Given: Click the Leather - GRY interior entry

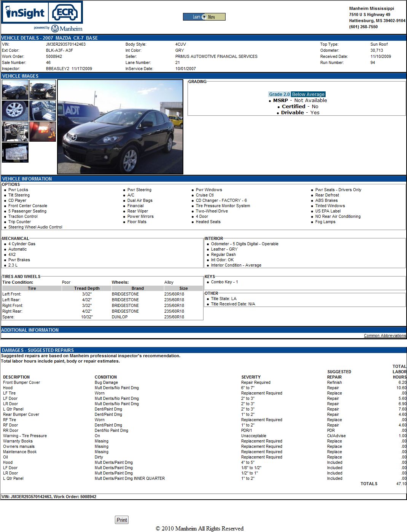Looking at the screenshot, I should pos(224,249).
